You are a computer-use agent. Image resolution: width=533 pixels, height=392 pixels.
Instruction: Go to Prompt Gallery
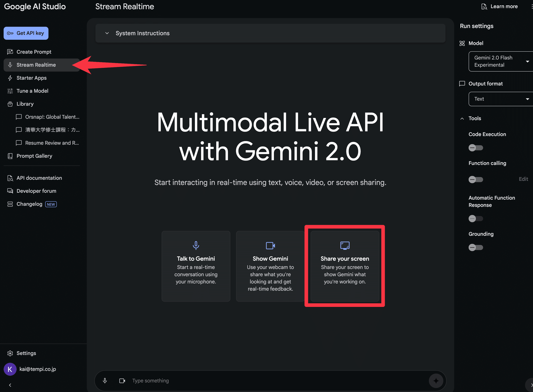[x=34, y=156]
